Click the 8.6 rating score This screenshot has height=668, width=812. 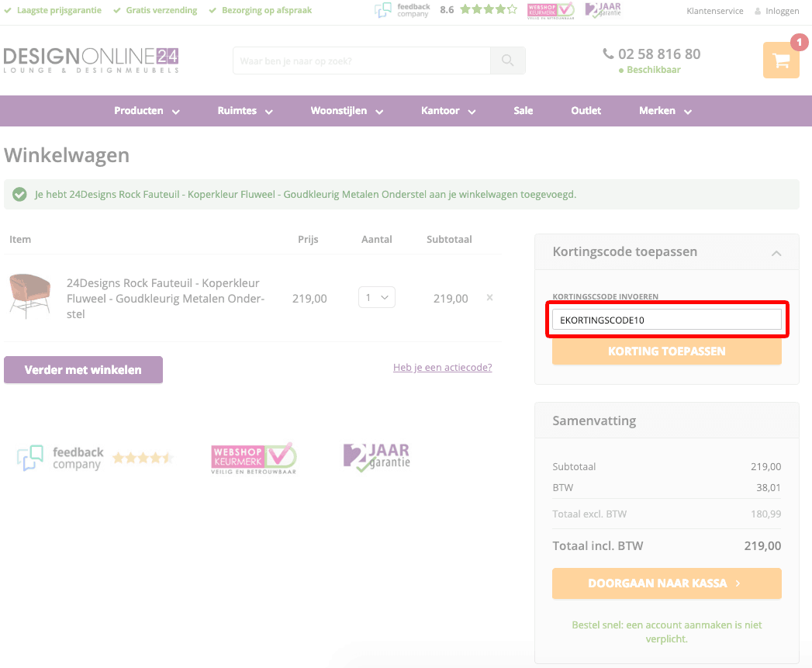tap(447, 10)
